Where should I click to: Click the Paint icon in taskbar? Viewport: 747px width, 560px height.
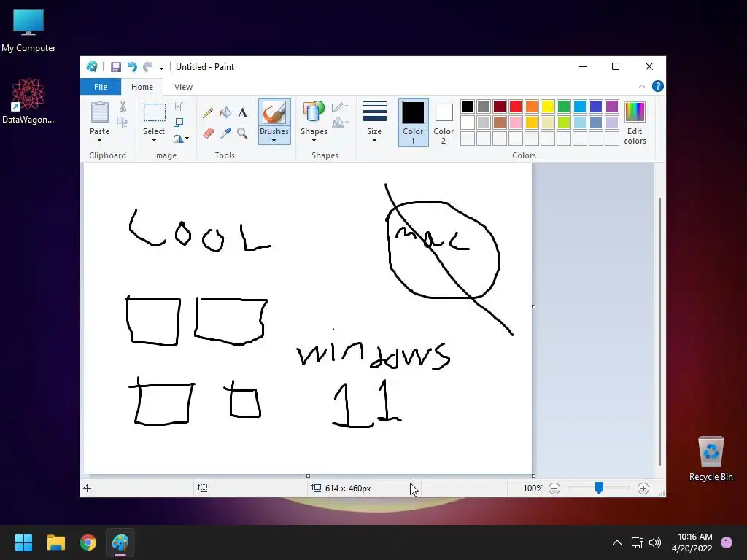coord(120,542)
